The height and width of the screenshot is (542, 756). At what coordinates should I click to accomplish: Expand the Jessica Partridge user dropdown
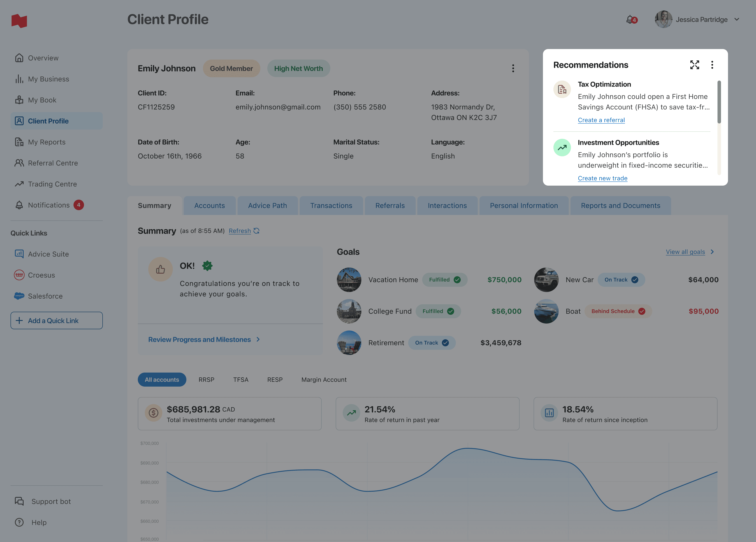[x=737, y=20]
